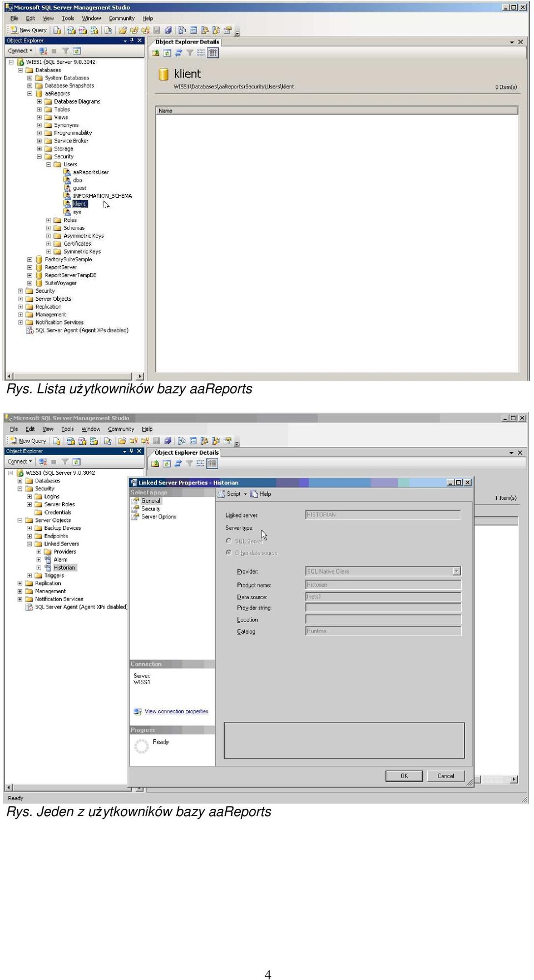The height and width of the screenshot is (980, 534).
Task: Click the Up folder icon above the klient heading
Action: pyautogui.click(x=156, y=53)
